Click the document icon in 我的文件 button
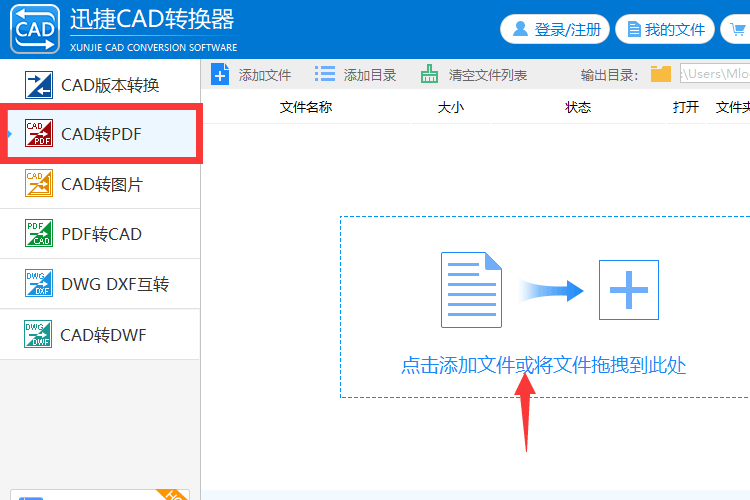This screenshot has height=500, width=750. (x=634, y=29)
